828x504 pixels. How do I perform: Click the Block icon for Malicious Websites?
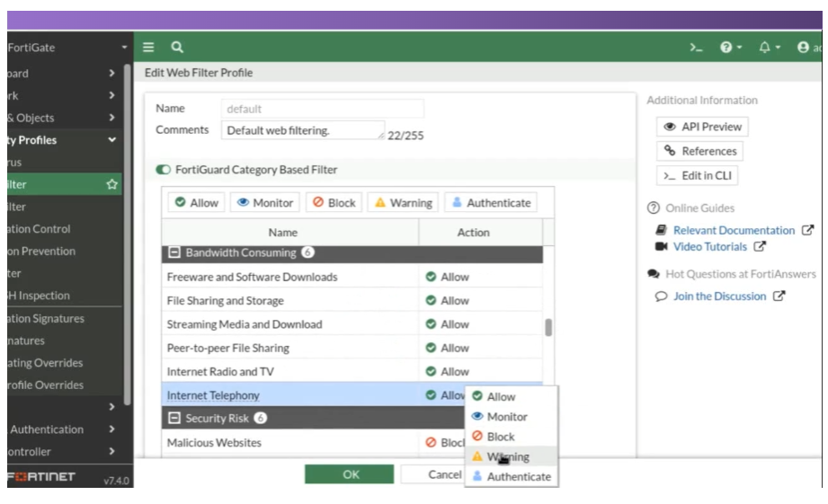431,442
